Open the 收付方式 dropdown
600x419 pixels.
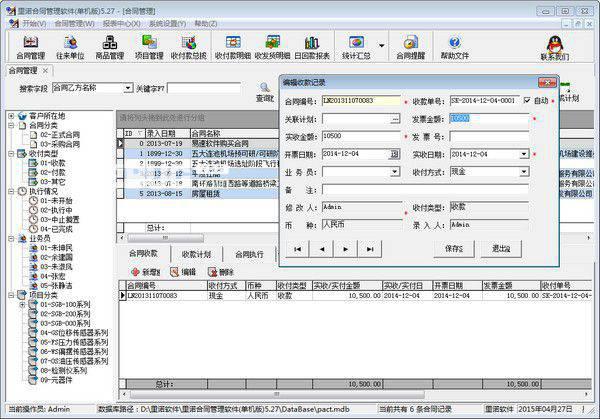click(524, 172)
